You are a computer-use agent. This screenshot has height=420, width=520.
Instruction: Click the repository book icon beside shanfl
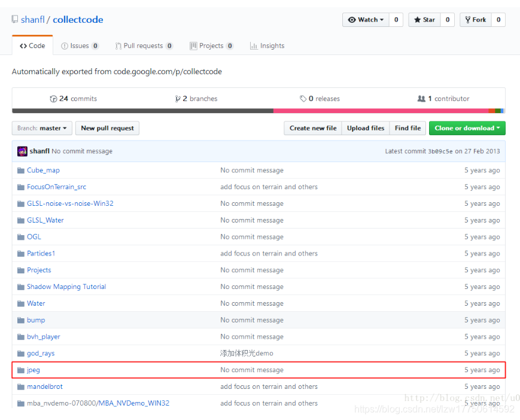point(15,19)
